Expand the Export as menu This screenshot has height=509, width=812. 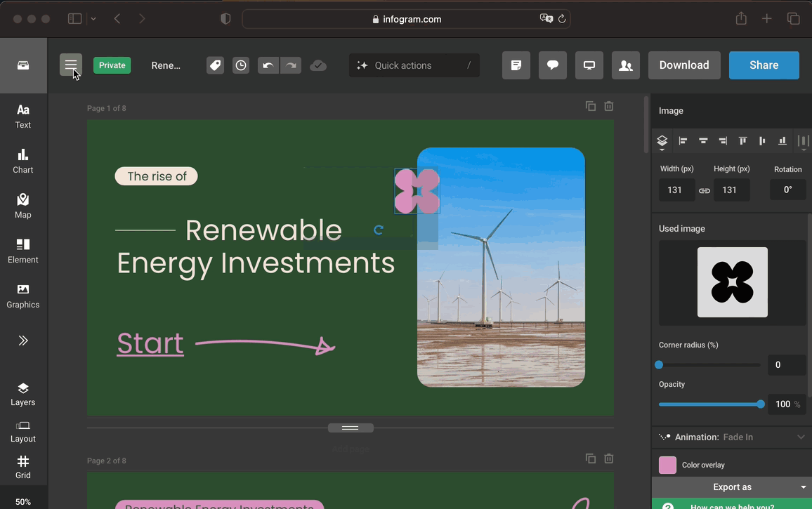[732, 487]
